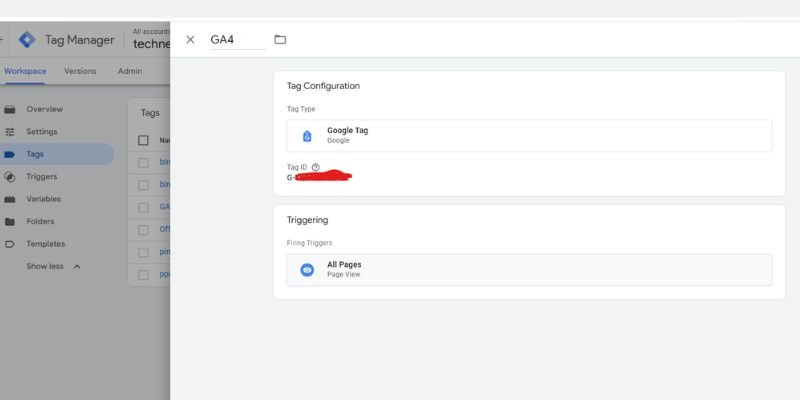The width and height of the screenshot is (800, 400).
Task: Toggle the select-all checkbox in Tags header
Action: [143, 140]
